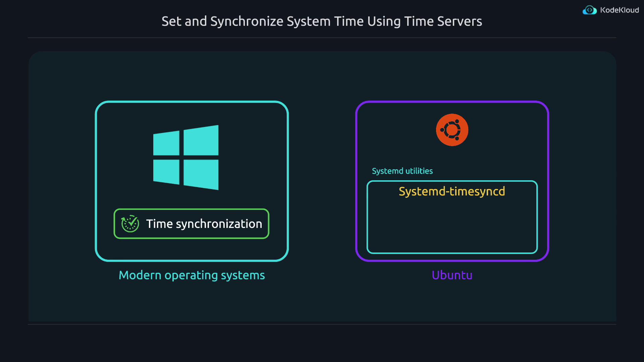The image size is (644, 362).
Task: Click the green clock checkmark icon
Action: coord(130,224)
